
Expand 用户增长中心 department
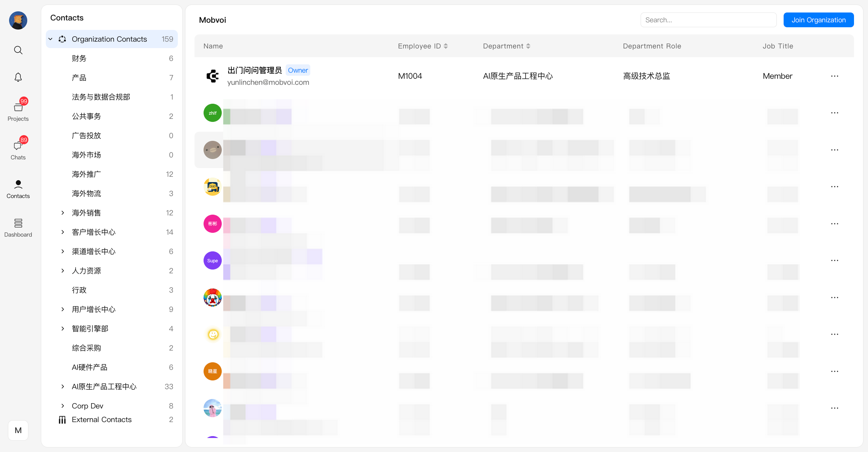pos(63,309)
